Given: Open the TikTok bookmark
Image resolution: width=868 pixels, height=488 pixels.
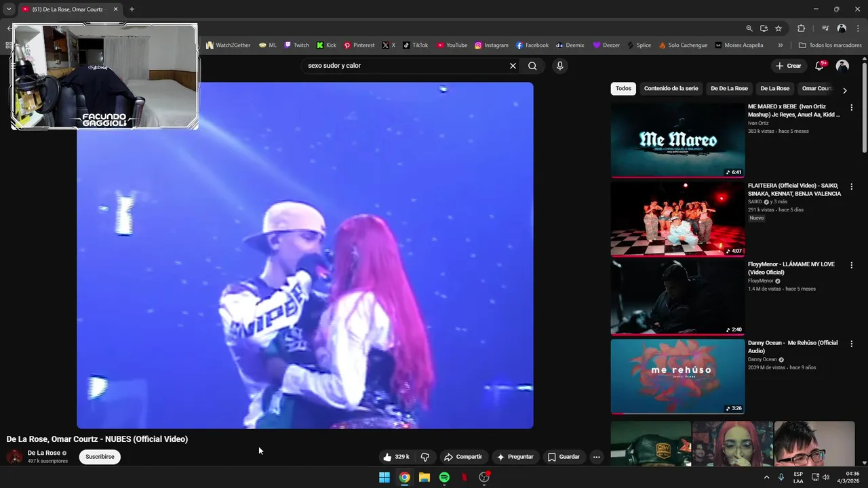Looking at the screenshot, I should (x=415, y=45).
